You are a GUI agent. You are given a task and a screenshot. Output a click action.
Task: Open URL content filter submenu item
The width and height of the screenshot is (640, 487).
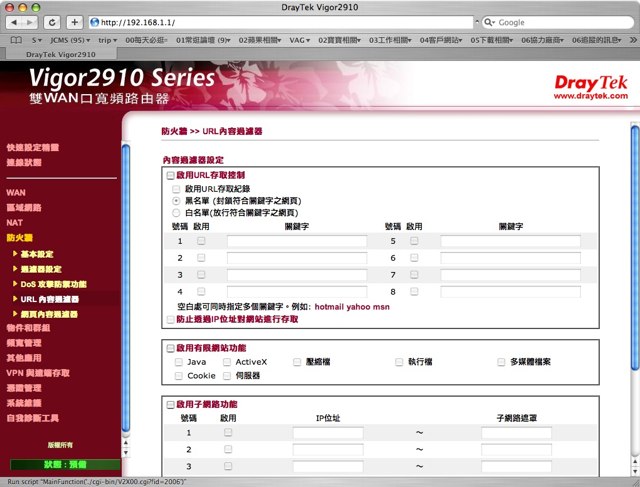(x=50, y=299)
